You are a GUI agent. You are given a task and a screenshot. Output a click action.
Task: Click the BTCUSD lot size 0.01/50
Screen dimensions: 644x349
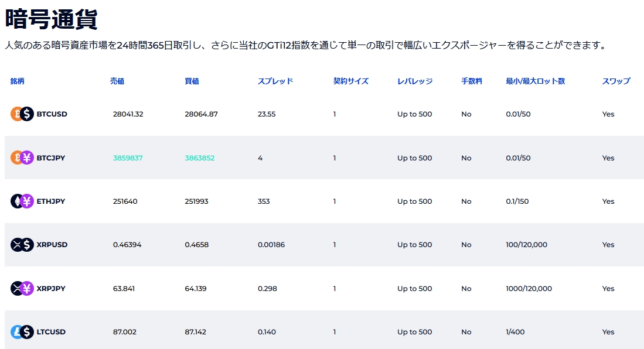519,114
